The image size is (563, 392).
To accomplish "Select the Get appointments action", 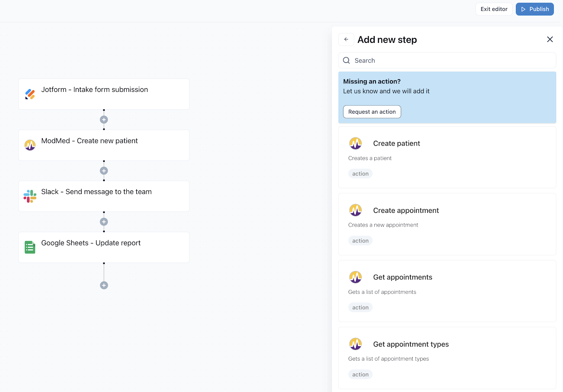I will [x=447, y=291].
